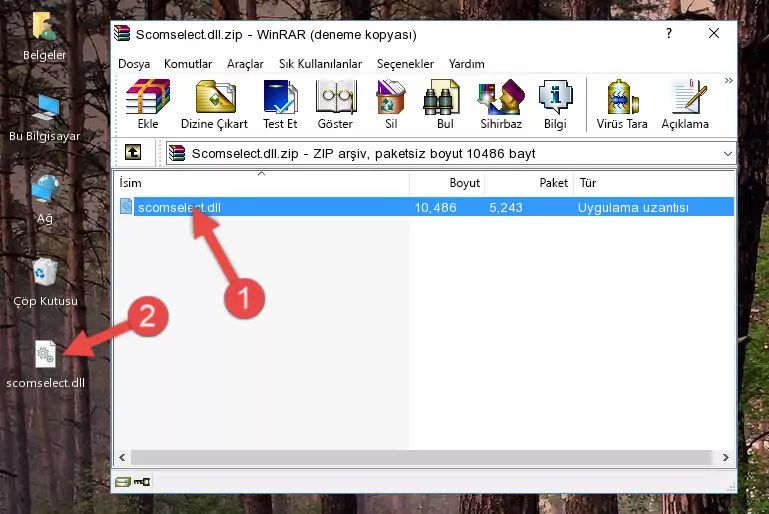The width and height of the screenshot is (769, 514).
Task: Open the Araçlar menu
Action: [x=245, y=64]
